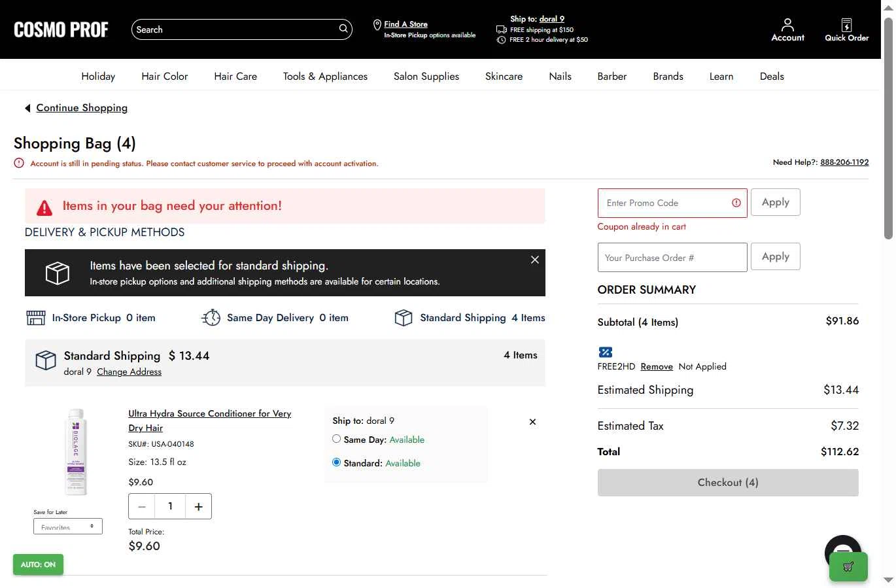Screen dimensions: 896x588
Task: Click the Find A Store pin icon
Action: click(377, 25)
